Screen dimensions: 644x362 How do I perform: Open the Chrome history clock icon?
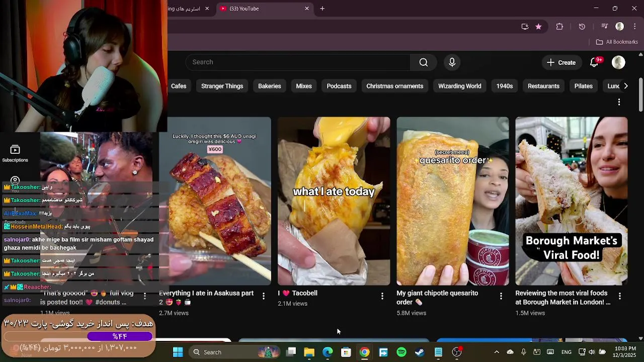[x=582, y=27]
